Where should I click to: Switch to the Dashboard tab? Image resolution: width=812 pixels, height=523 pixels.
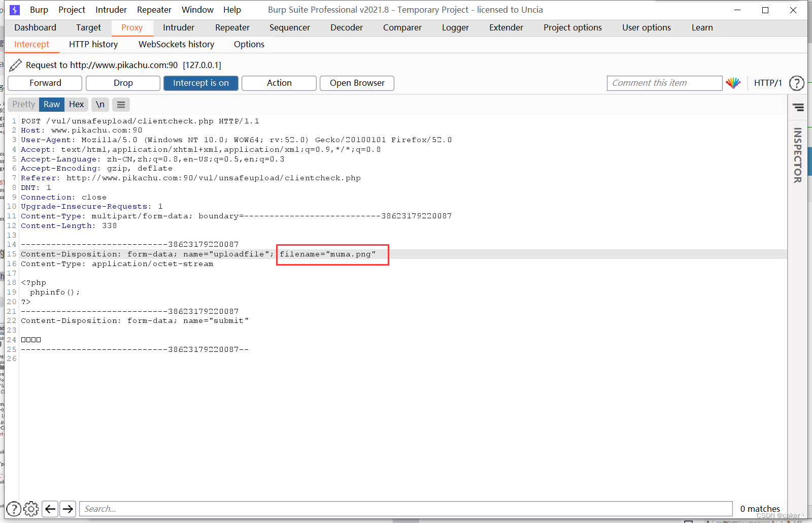(x=35, y=27)
